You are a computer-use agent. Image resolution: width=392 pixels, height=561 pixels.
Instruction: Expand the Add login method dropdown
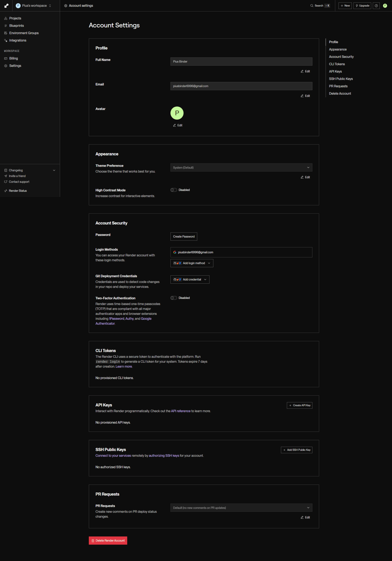coord(192,263)
